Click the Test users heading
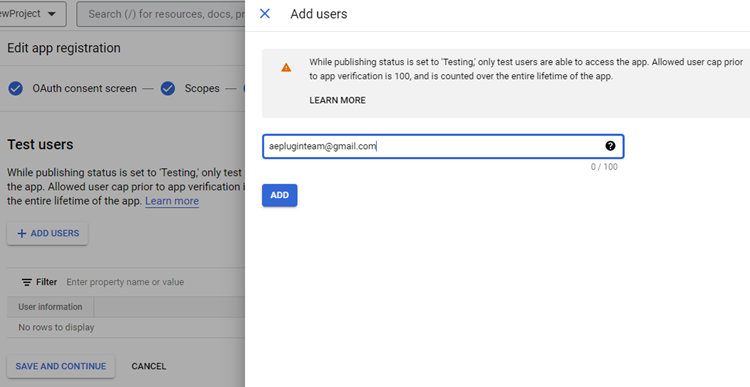The image size is (750, 387). pyautogui.click(x=40, y=144)
